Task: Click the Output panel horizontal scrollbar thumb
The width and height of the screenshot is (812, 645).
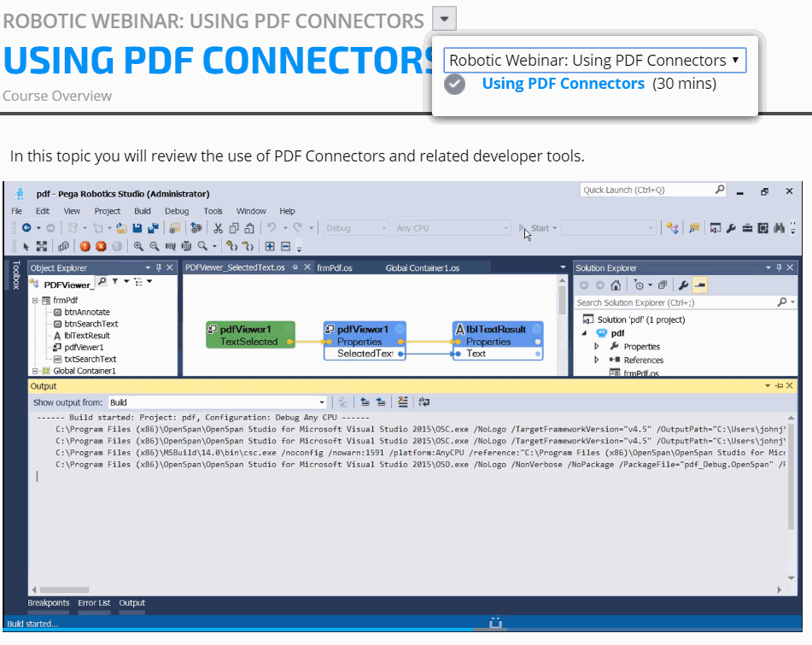Action: [65, 589]
